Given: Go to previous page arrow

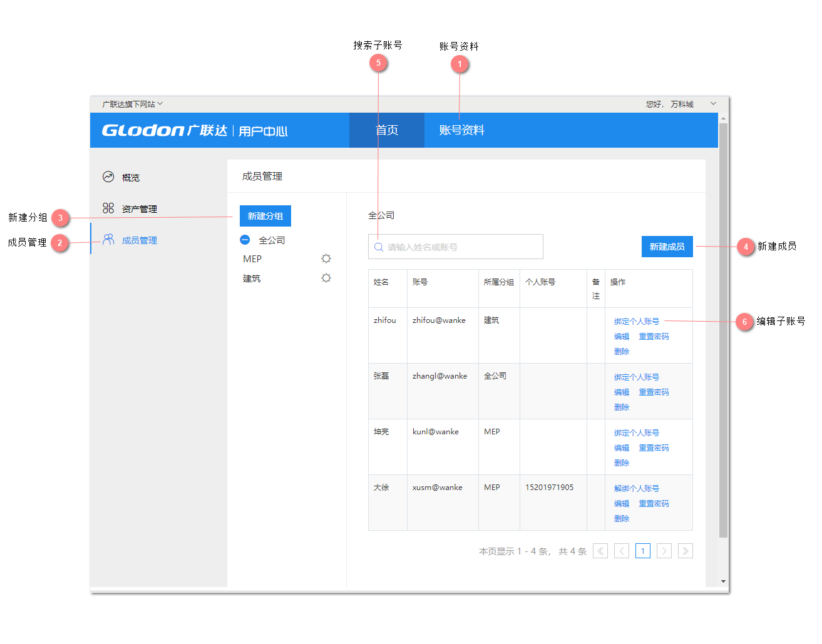Looking at the screenshot, I should (622, 551).
